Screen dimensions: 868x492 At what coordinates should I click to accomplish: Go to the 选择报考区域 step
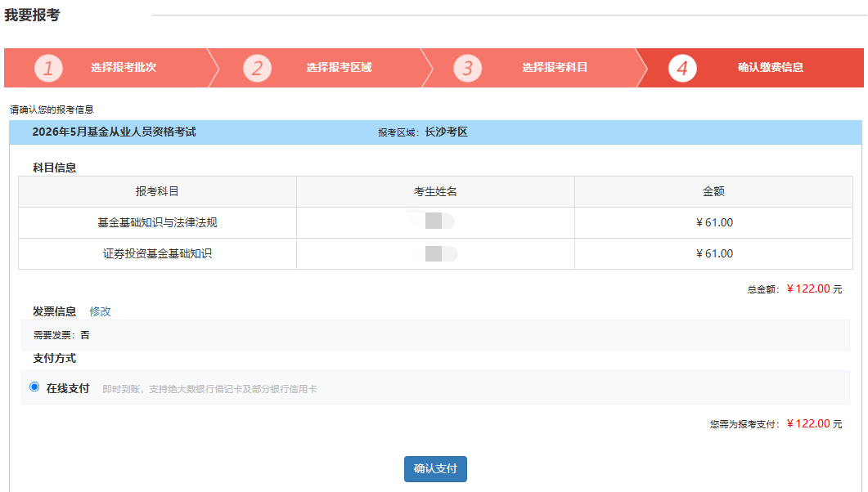(339, 68)
